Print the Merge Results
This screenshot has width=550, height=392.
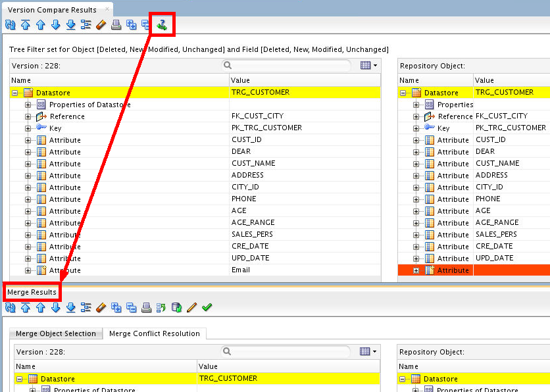(146, 308)
